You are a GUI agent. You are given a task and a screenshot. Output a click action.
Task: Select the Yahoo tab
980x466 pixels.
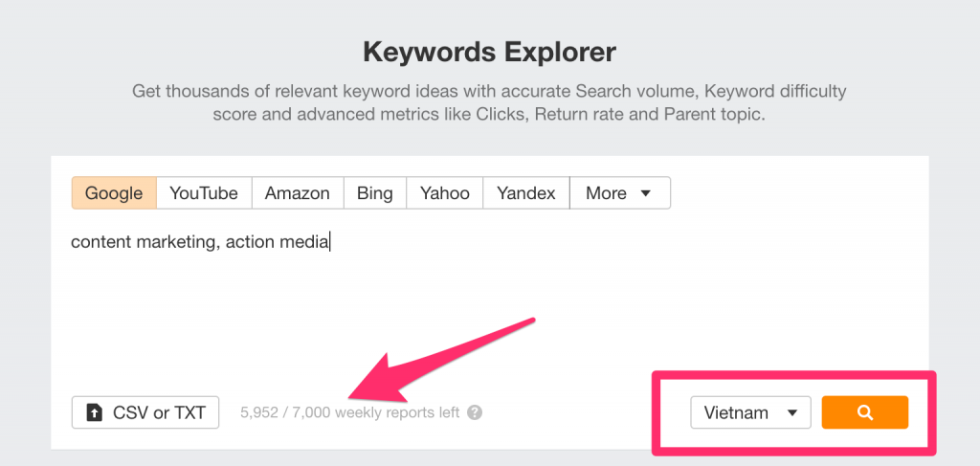tap(444, 193)
